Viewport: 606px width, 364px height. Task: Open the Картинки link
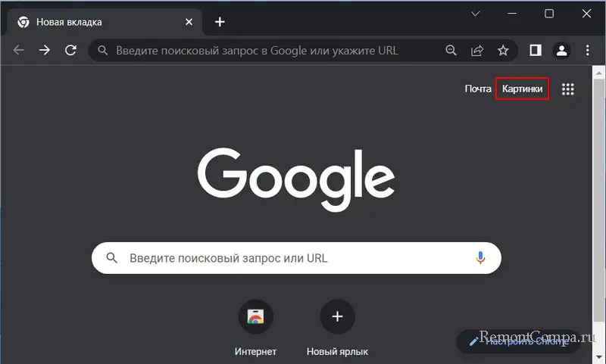(522, 89)
